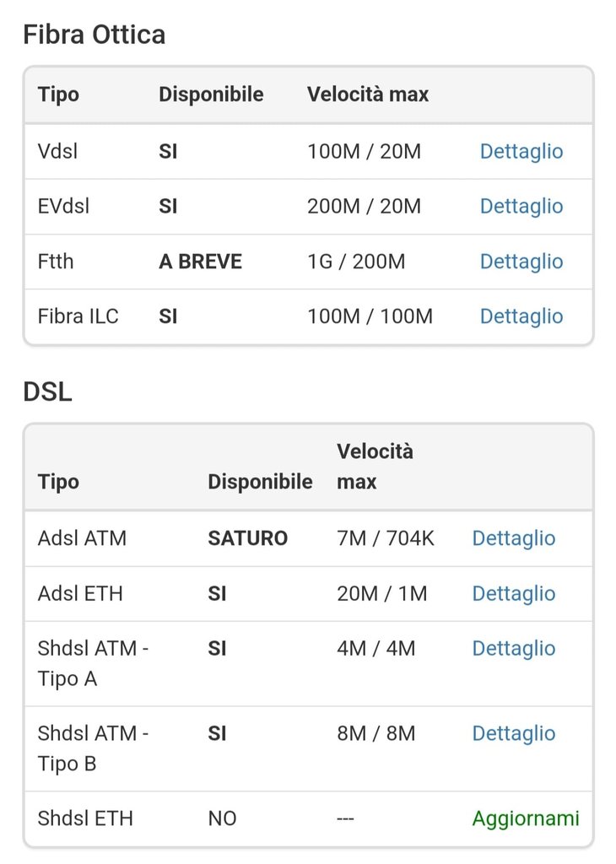
Task: Select the SATURO status for Adsl ATM
Action: coord(247,538)
